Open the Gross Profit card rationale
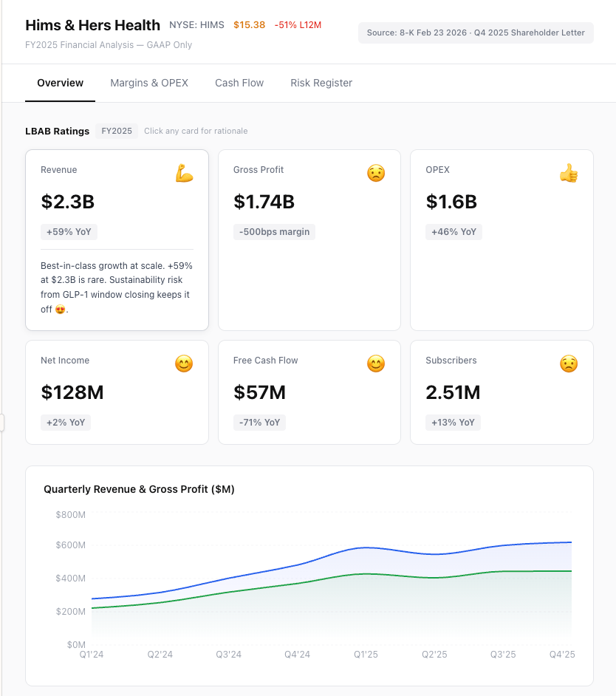This screenshot has width=616, height=696. (x=309, y=240)
